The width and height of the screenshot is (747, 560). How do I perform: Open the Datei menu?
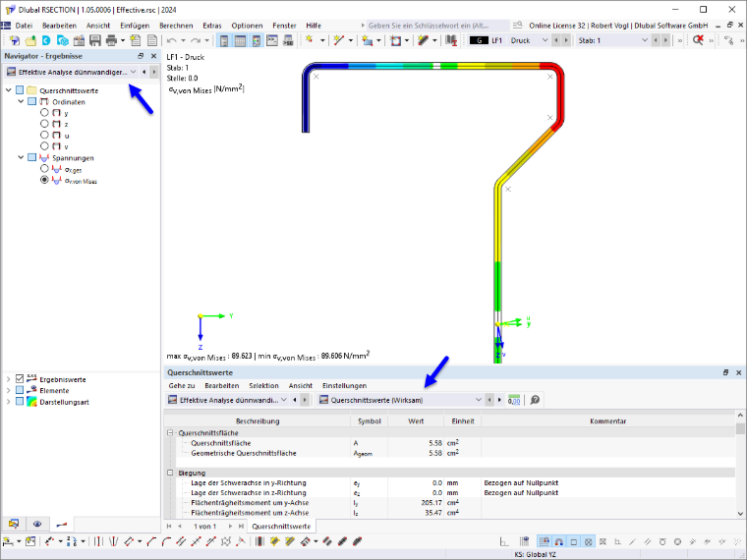24,26
